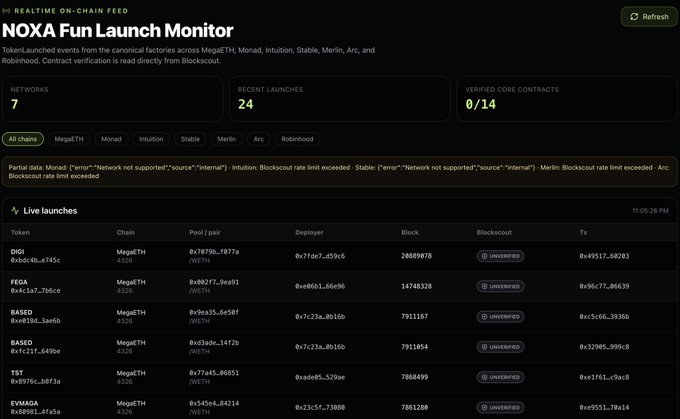Image resolution: width=680 pixels, height=419 pixels.
Task: Click the DIGI token name
Action: click(x=17, y=252)
